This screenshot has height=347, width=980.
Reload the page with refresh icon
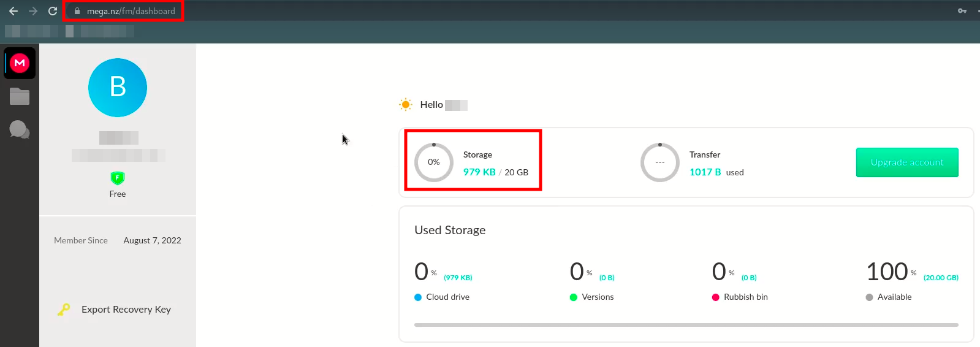coord(53,11)
